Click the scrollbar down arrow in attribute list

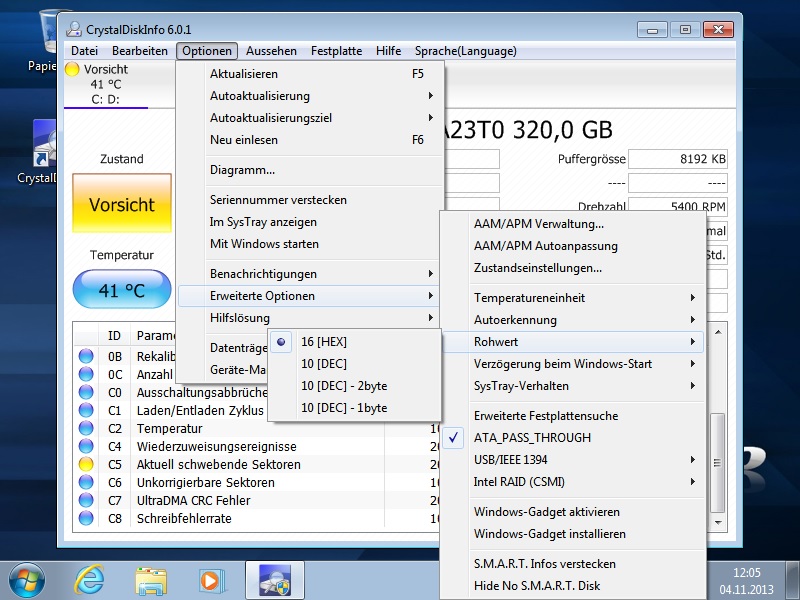(x=718, y=522)
